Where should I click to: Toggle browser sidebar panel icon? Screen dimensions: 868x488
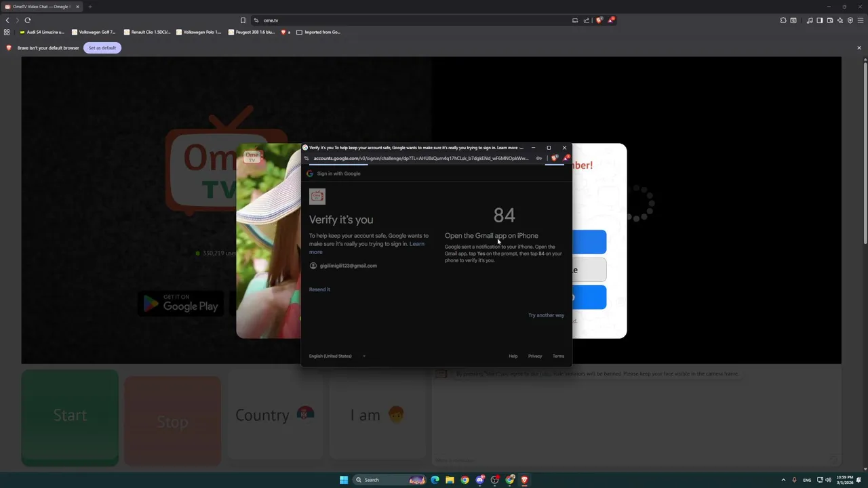(x=820, y=20)
